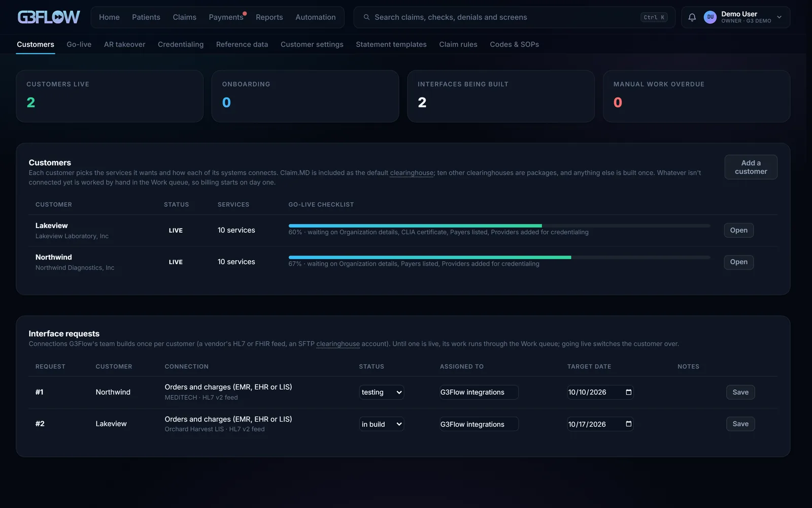Click the G3Flow logo
812x508 pixels.
[49, 17]
